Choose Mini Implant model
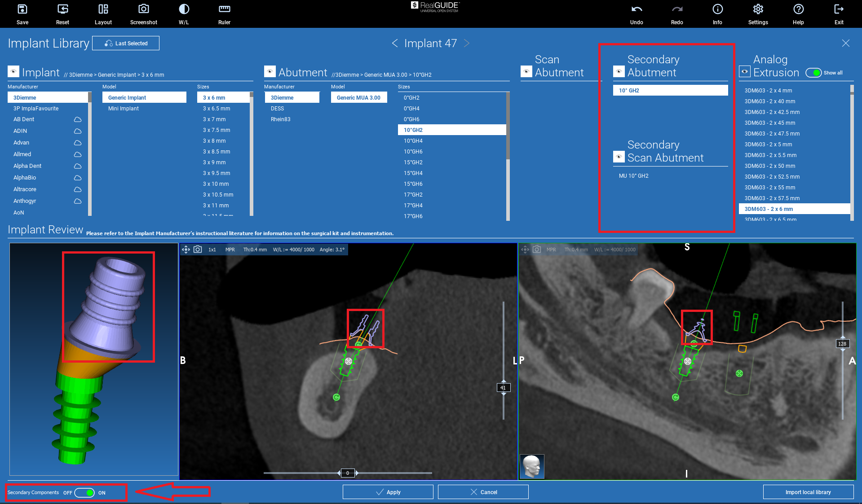The height and width of the screenshot is (504, 862). (x=124, y=109)
